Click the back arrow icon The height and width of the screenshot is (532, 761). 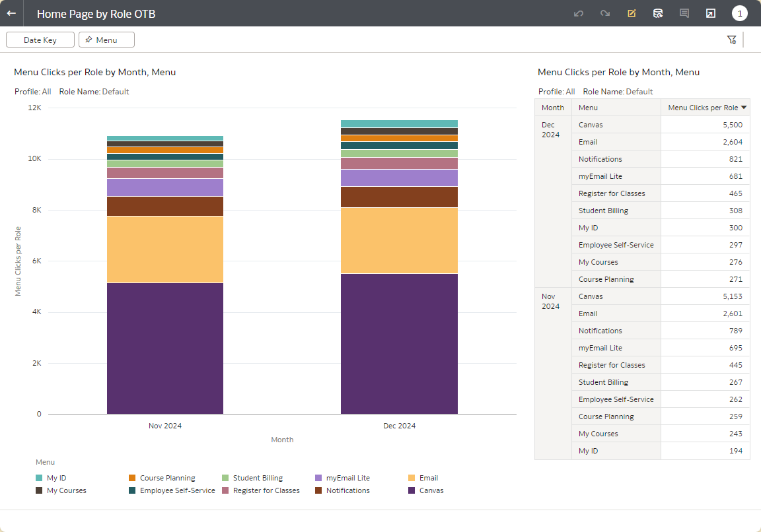click(11, 13)
